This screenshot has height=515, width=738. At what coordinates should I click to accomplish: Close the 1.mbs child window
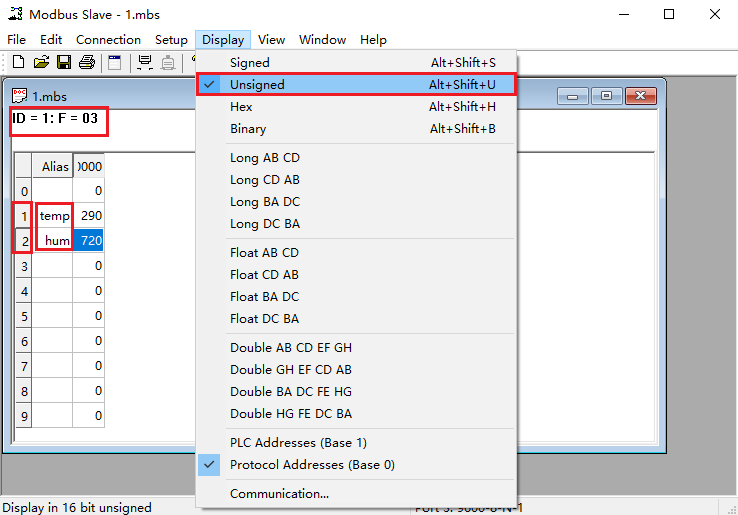(641, 96)
